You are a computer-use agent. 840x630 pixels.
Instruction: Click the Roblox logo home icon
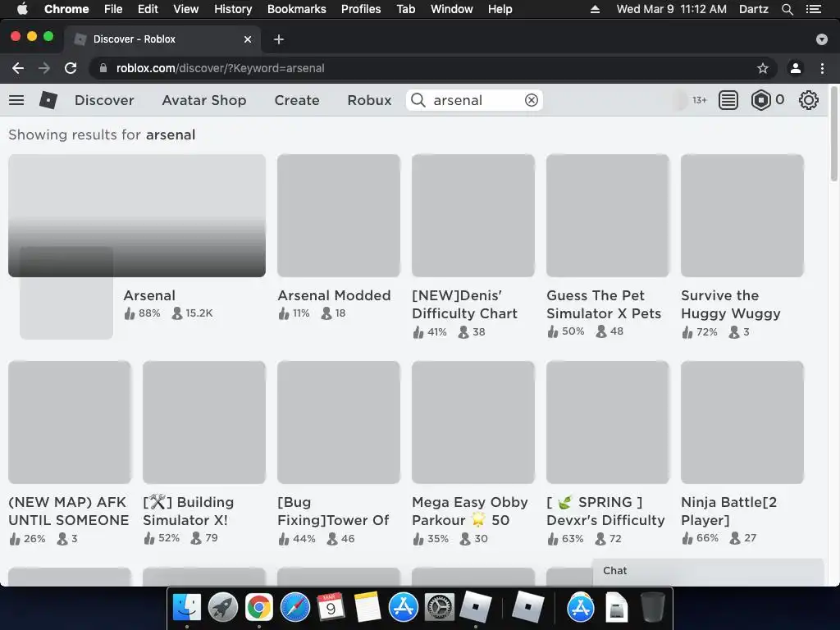48,100
